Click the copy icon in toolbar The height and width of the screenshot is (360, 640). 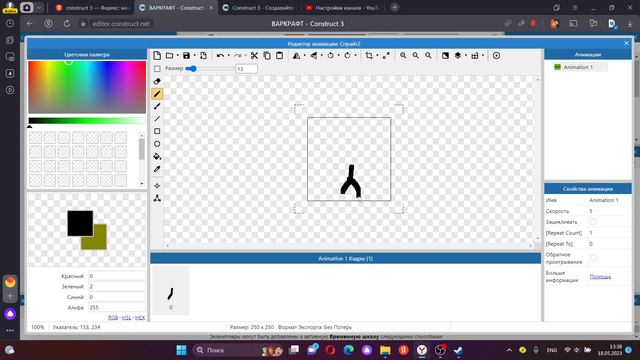[267, 56]
